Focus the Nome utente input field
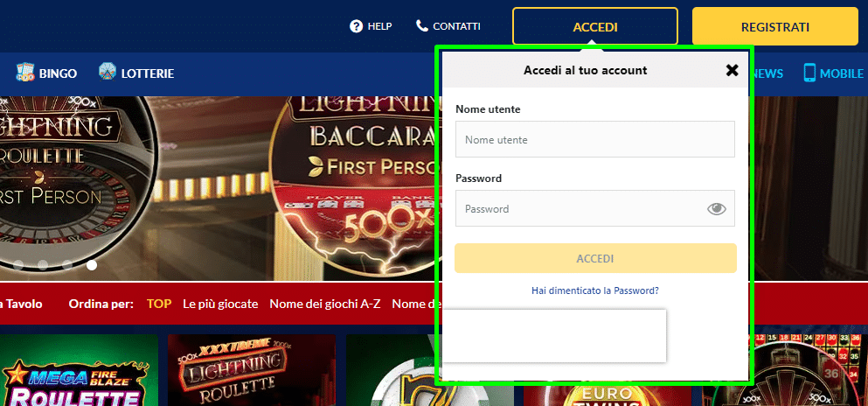This screenshot has width=868, height=406. pyautogui.click(x=595, y=139)
